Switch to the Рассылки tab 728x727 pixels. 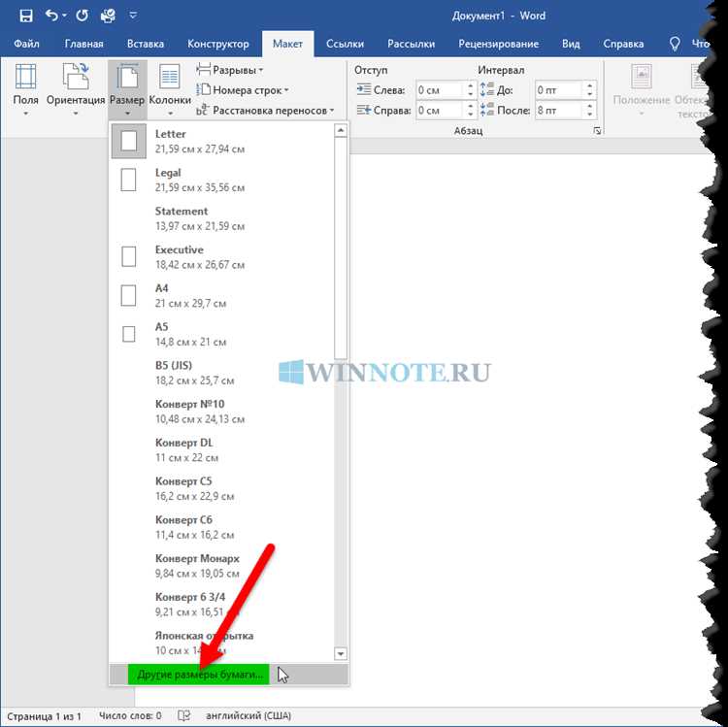point(411,44)
